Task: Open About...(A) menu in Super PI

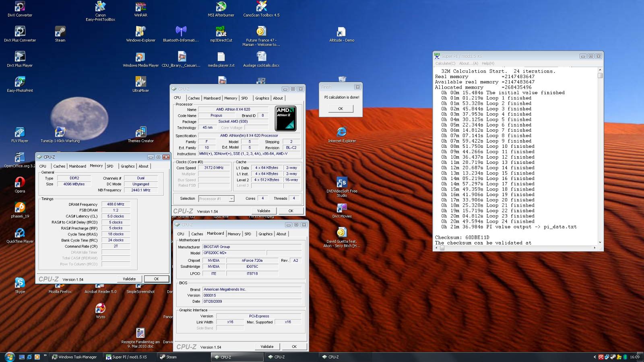Action: point(469,63)
